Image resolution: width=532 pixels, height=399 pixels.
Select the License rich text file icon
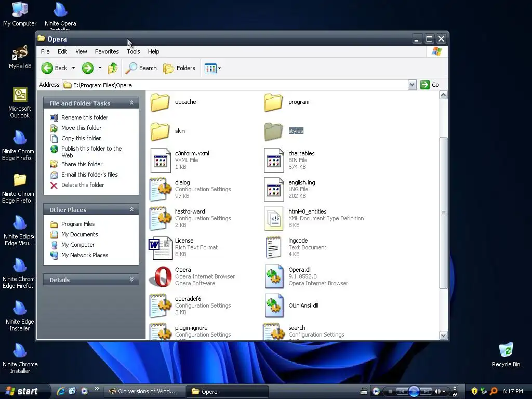click(161, 248)
